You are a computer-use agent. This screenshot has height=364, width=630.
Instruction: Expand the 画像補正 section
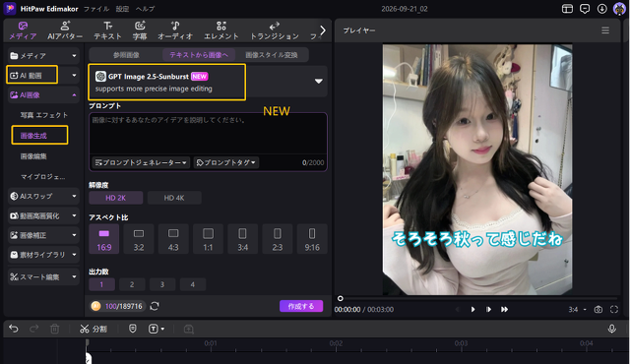(43, 235)
